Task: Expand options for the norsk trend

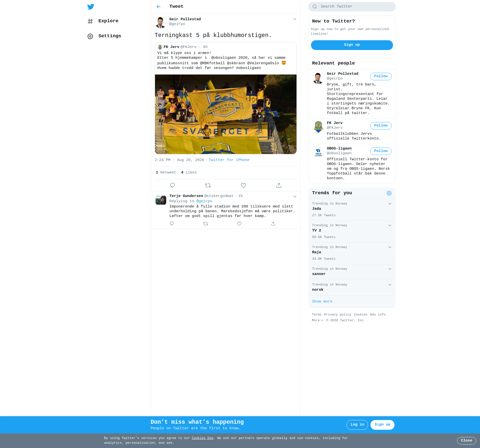Action: [x=390, y=285]
